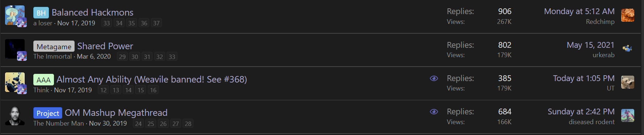The image size is (644, 135).
Task: Filter by the AAA prefix tag
Action: coord(43,80)
